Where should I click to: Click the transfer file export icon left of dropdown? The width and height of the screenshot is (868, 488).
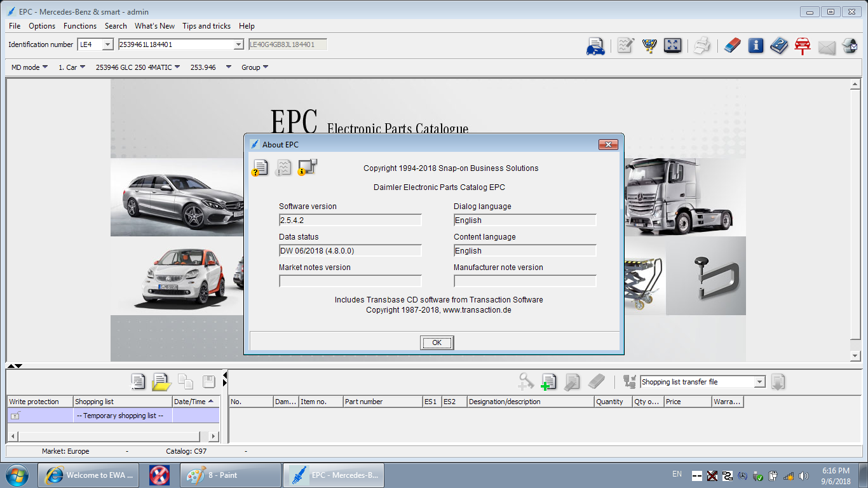click(630, 381)
